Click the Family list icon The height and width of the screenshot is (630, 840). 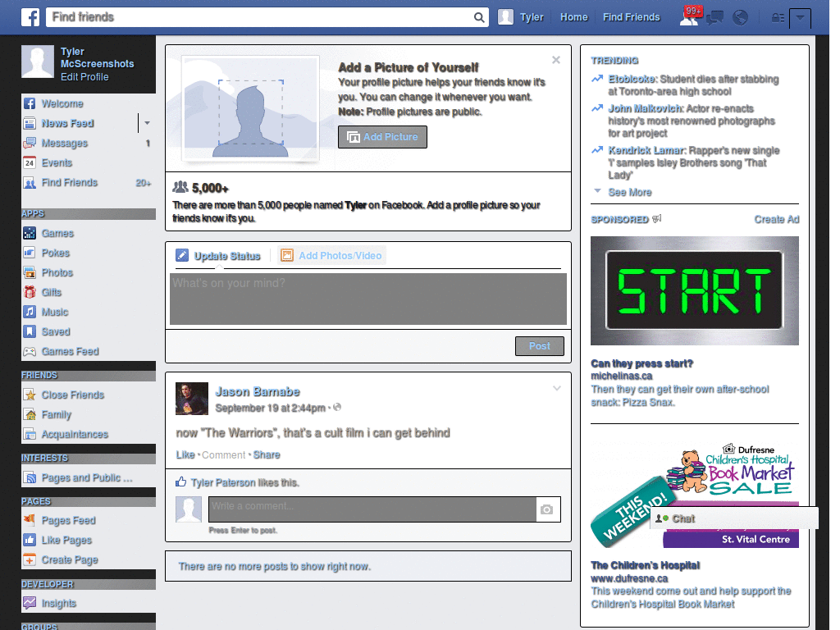point(30,414)
